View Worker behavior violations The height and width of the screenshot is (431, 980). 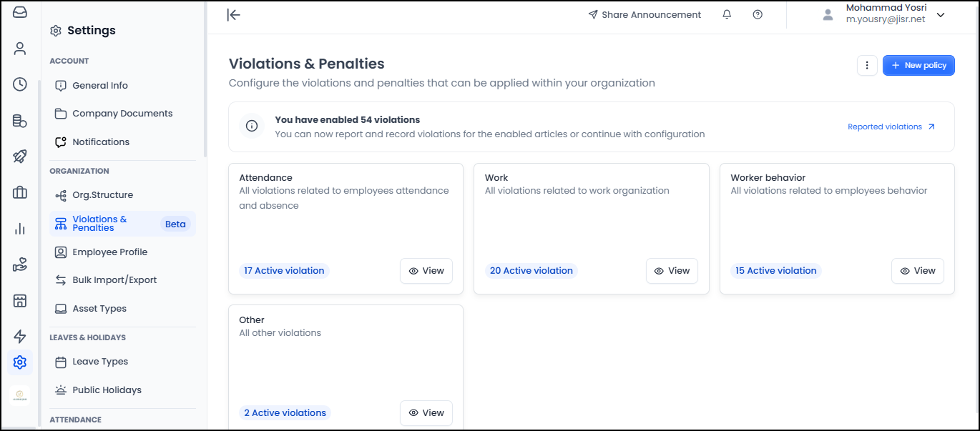[917, 271]
